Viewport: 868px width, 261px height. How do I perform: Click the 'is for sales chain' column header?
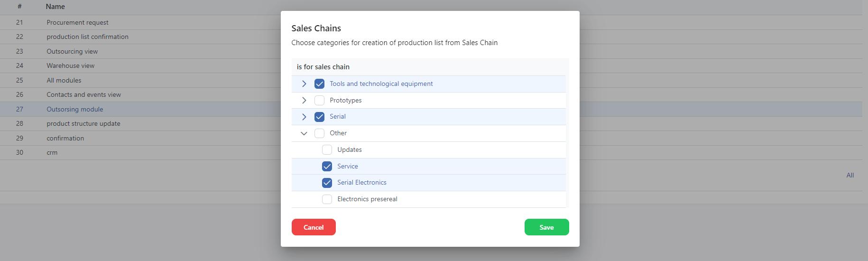(323, 67)
